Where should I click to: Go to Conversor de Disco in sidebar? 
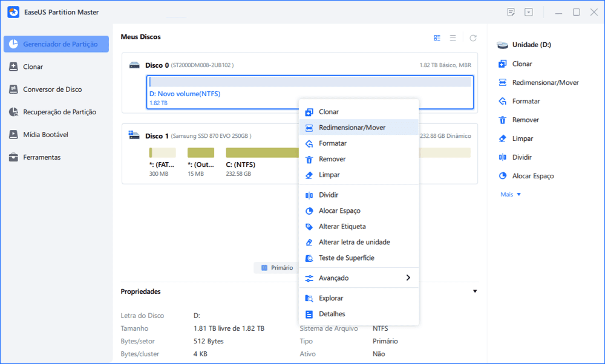click(45, 89)
